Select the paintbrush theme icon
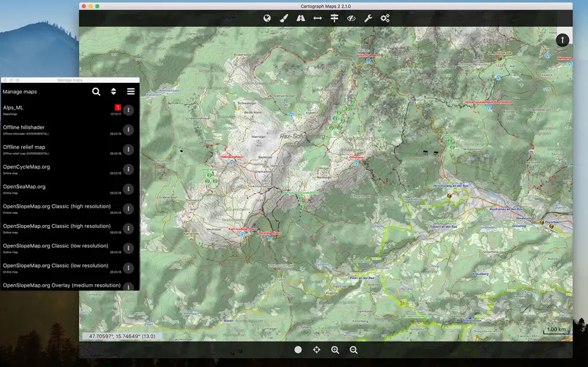 pos(284,18)
